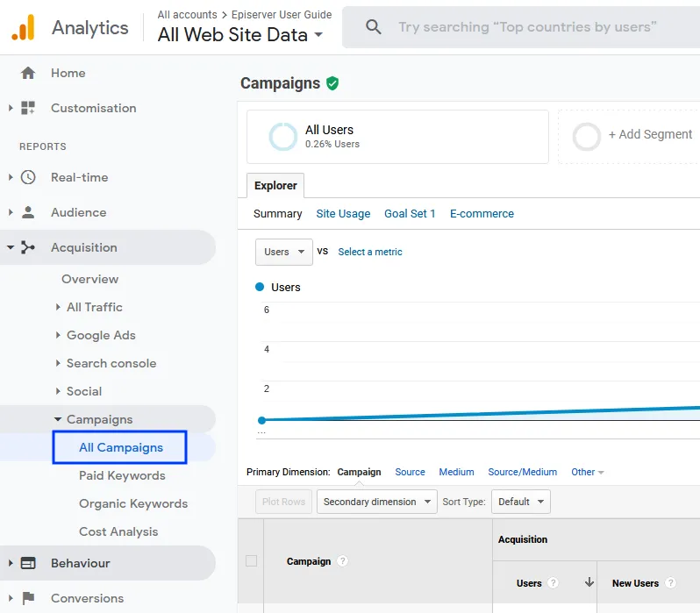Open the All Web Site Data dropdown

coord(240,34)
